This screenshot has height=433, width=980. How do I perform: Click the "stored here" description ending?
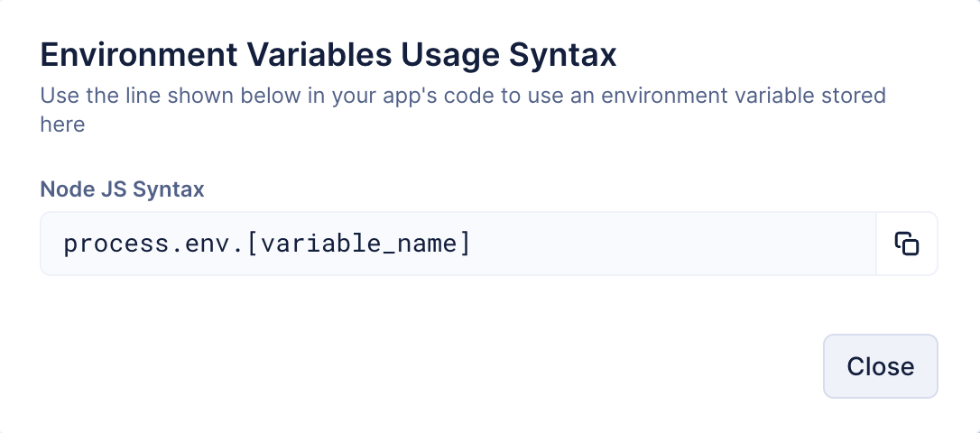(x=62, y=124)
